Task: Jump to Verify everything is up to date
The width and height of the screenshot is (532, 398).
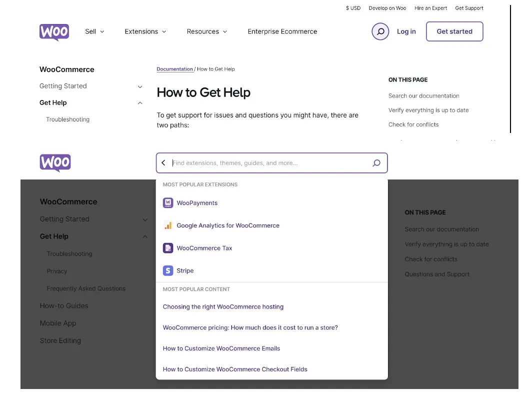Action: tap(428, 110)
